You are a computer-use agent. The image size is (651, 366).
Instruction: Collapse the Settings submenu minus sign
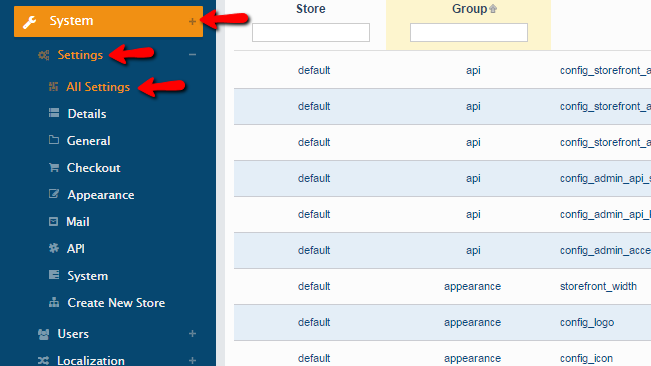pos(192,55)
